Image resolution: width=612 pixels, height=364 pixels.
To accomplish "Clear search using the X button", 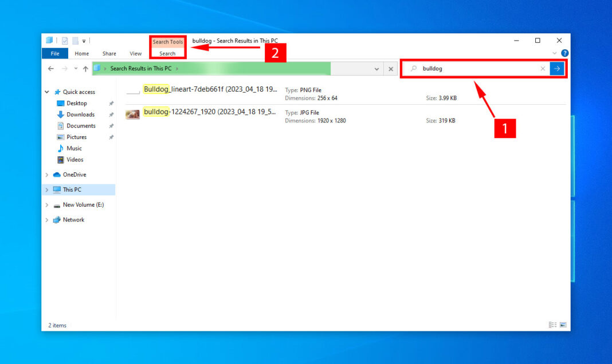I will [x=543, y=68].
